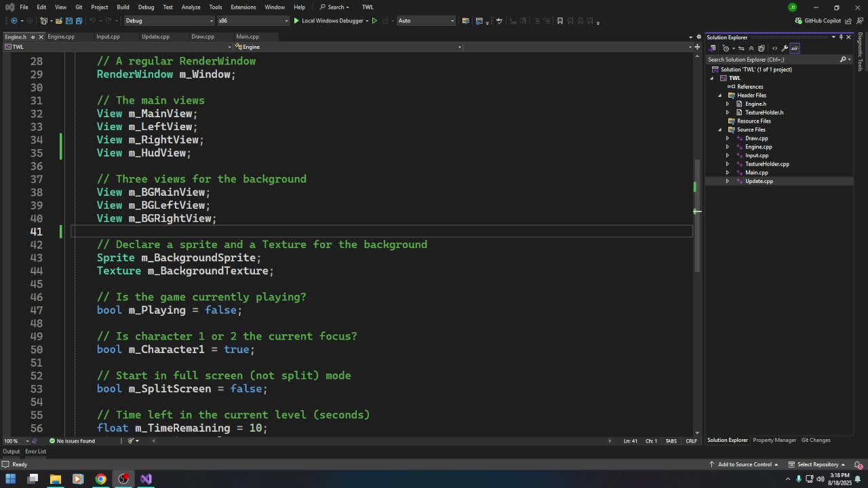Collapse the Source Files folder
Viewport: 868px width, 488px height.
pos(720,130)
